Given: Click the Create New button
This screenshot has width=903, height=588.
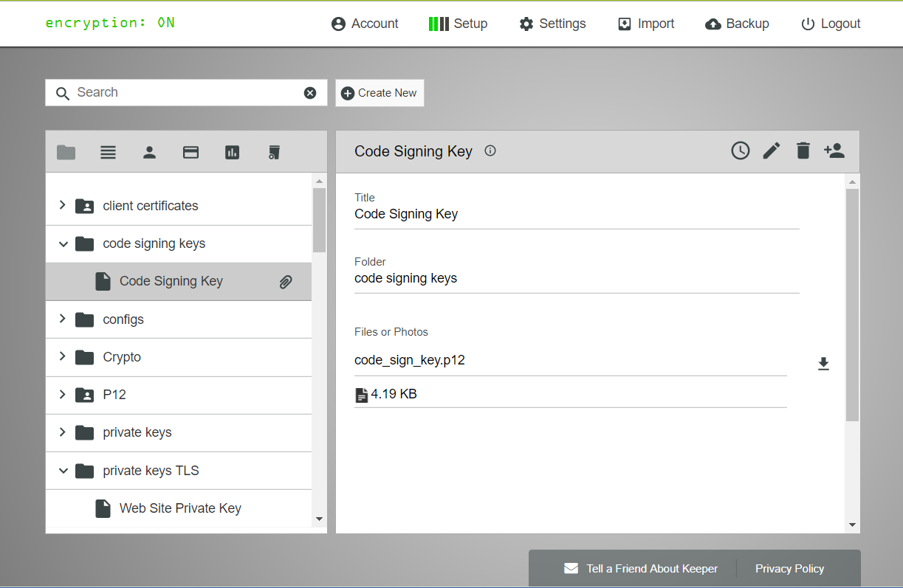Looking at the screenshot, I should 380,93.
